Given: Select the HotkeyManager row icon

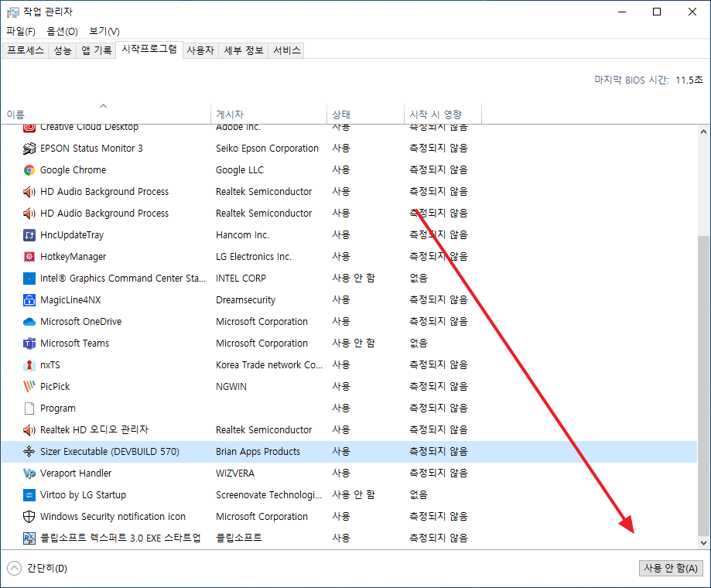Looking at the screenshot, I should (x=29, y=257).
